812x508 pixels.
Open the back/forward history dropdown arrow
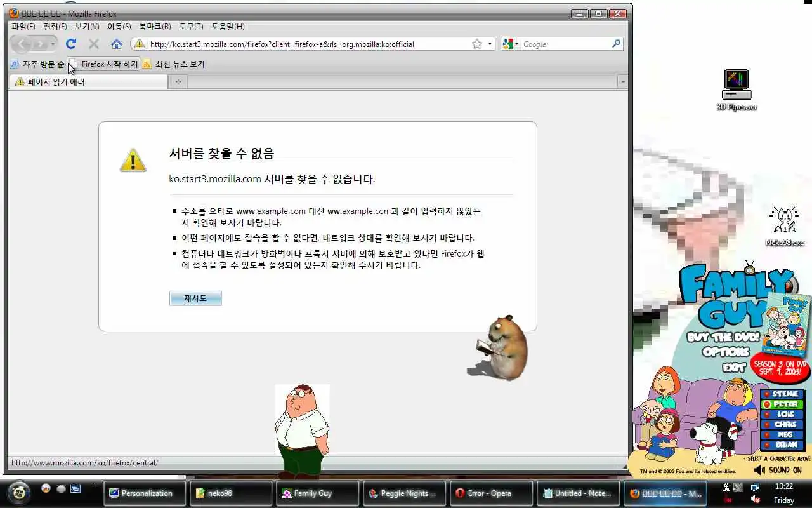point(53,44)
